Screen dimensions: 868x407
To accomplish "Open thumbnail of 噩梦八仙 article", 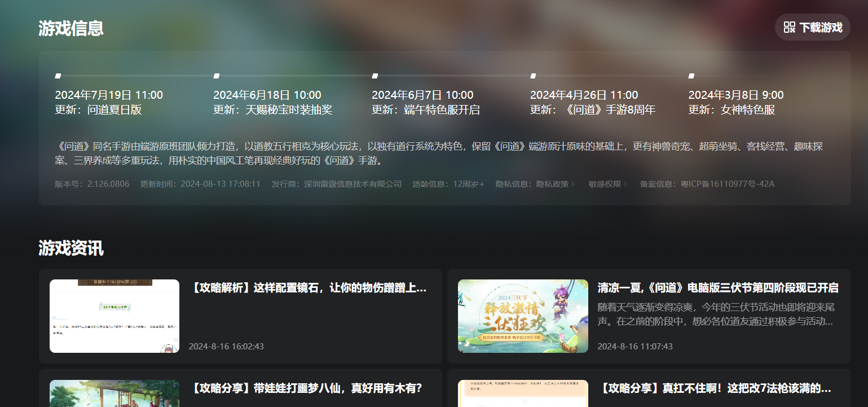I will (114, 393).
